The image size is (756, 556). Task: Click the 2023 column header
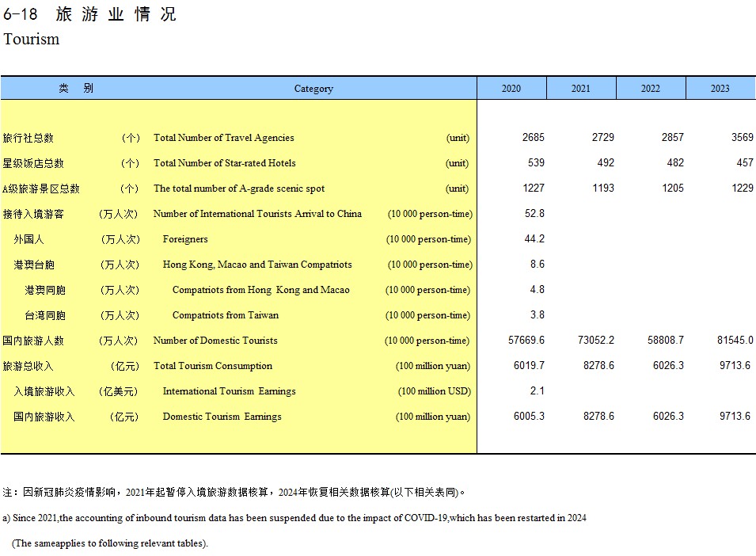point(720,88)
